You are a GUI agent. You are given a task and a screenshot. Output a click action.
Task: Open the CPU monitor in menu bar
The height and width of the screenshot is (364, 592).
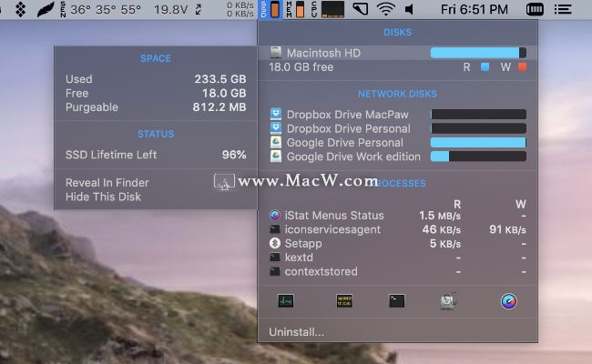click(x=312, y=10)
